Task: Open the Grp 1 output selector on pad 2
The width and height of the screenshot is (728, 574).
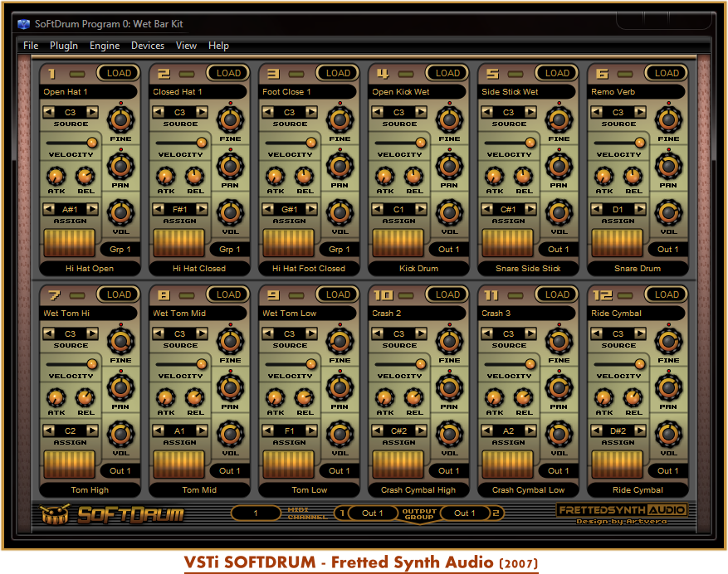Action: [230, 249]
